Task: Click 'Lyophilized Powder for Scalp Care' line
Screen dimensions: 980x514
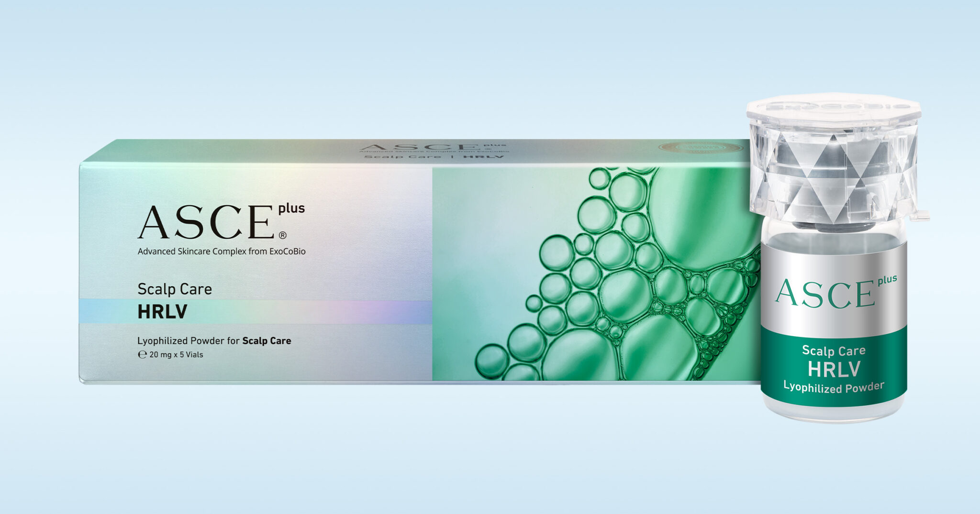Action: (x=214, y=341)
